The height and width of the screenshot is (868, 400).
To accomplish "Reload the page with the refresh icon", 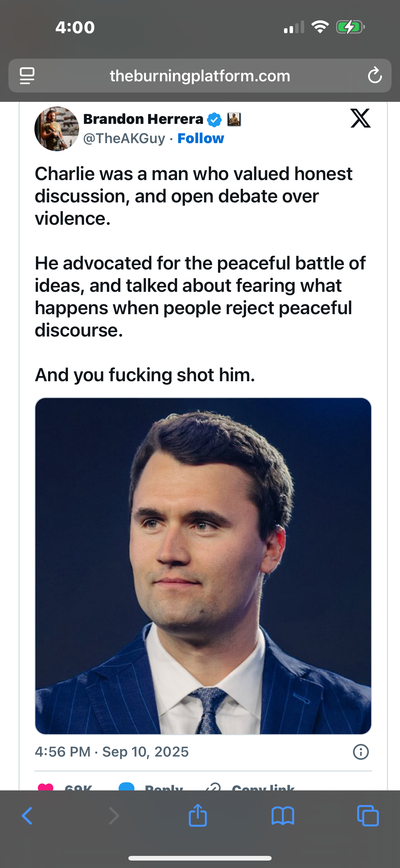I will pyautogui.click(x=374, y=75).
